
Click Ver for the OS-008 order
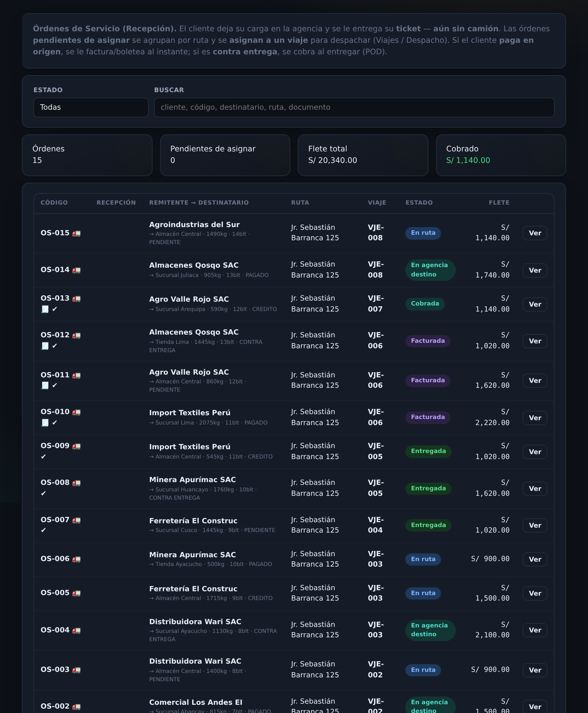[535, 488]
